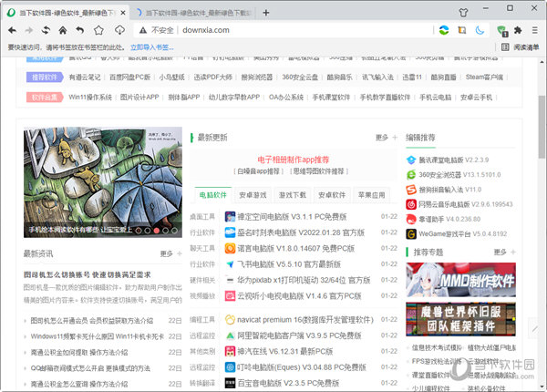Click the 云视听小电视 pink icon

230,296
